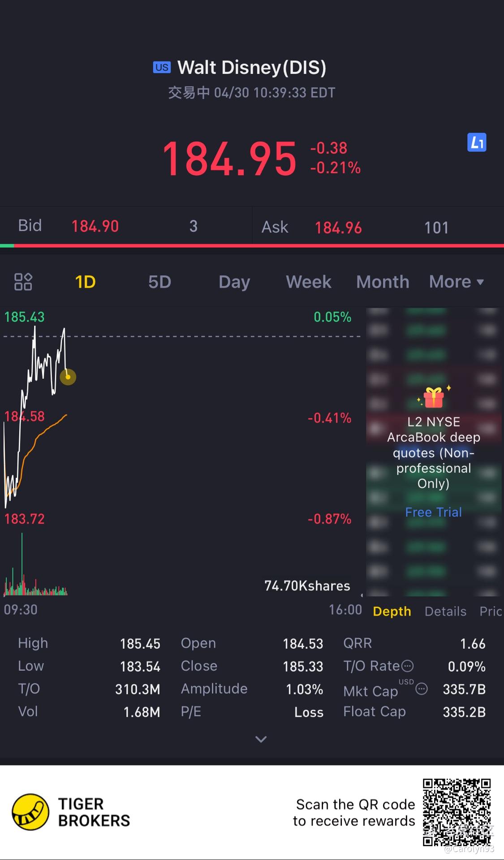Tap the T/O value 310.3M
This screenshot has height=860, width=504.
click(138, 689)
